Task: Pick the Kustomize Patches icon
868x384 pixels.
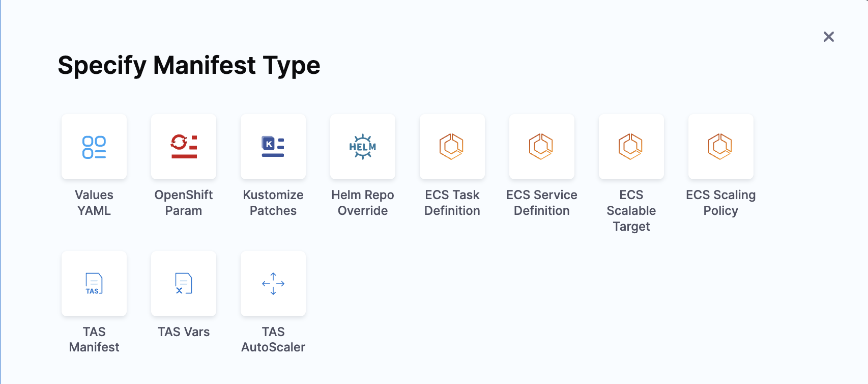Action: coord(273,147)
